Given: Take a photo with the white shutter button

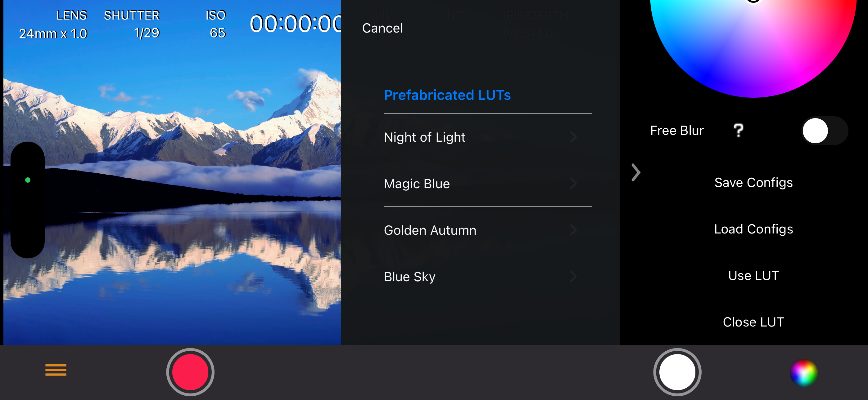Looking at the screenshot, I should tap(677, 372).
